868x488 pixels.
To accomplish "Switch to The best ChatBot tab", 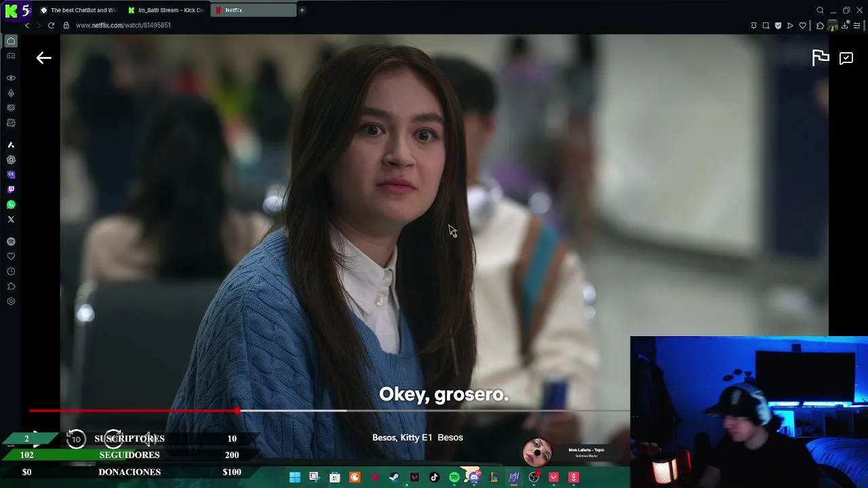I will pos(78,10).
